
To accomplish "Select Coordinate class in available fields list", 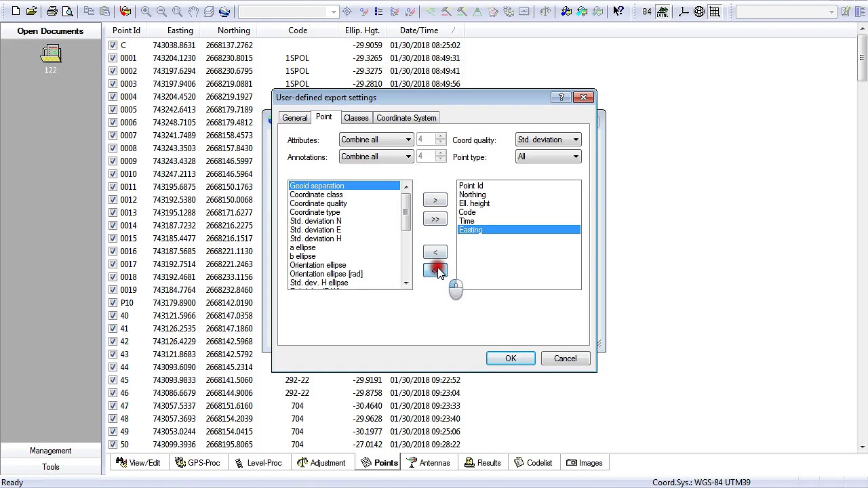I will coord(316,195).
